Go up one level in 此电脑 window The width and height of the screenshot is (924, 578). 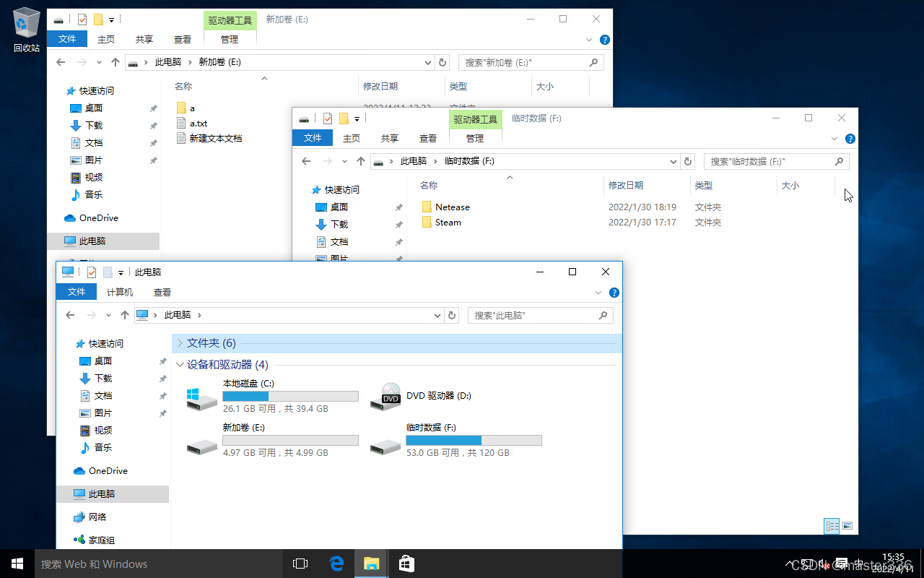[125, 315]
